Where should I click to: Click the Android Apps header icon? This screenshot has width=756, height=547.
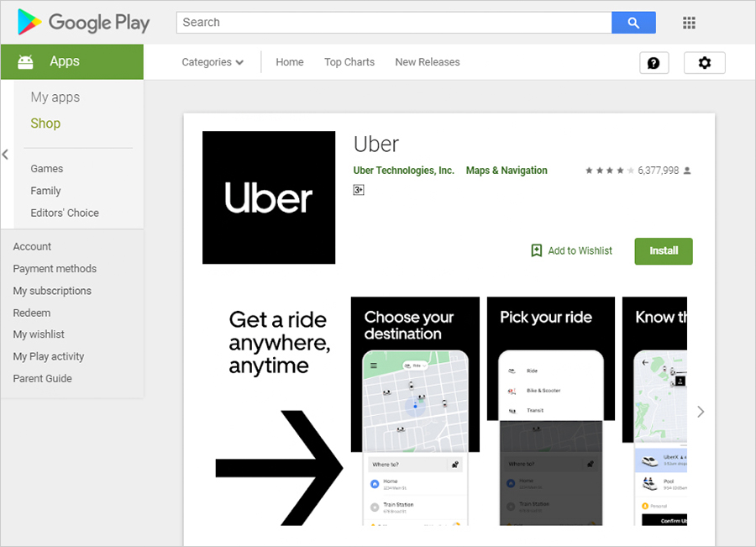pyautogui.click(x=26, y=61)
